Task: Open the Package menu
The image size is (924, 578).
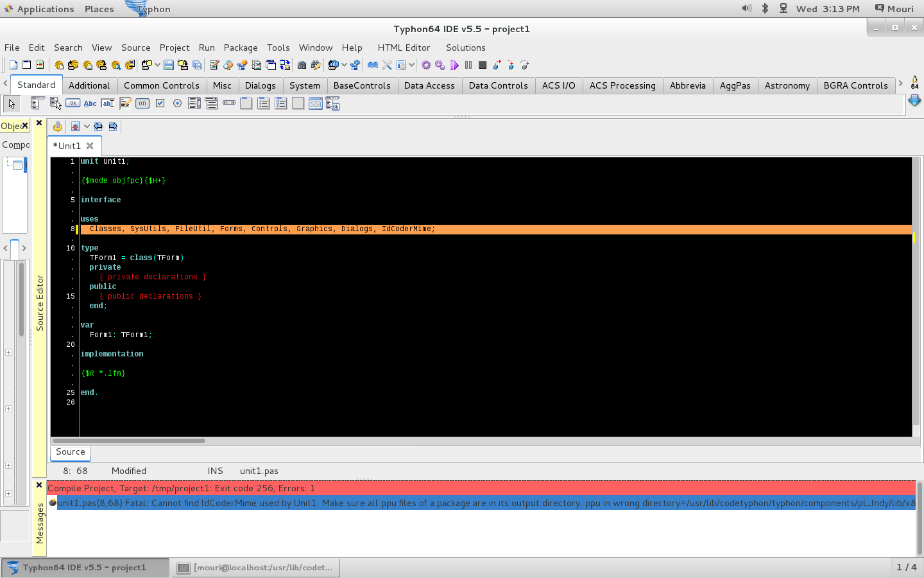Action: [x=241, y=48]
